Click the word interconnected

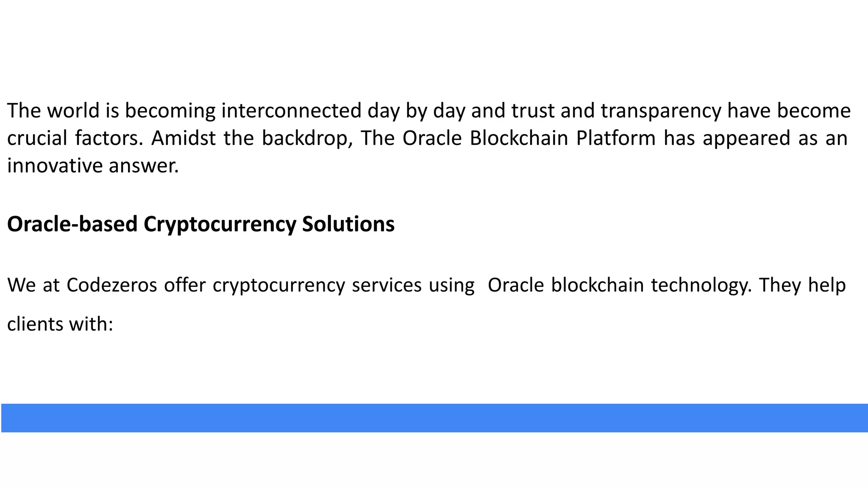click(x=291, y=111)
